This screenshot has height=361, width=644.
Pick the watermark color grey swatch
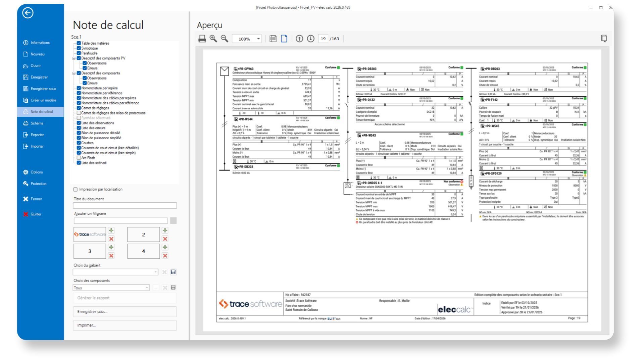[x=173, y=221]
